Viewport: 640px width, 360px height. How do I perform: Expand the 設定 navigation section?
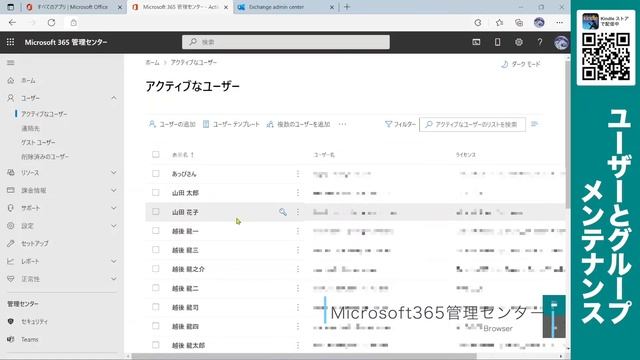click(114, 226)
